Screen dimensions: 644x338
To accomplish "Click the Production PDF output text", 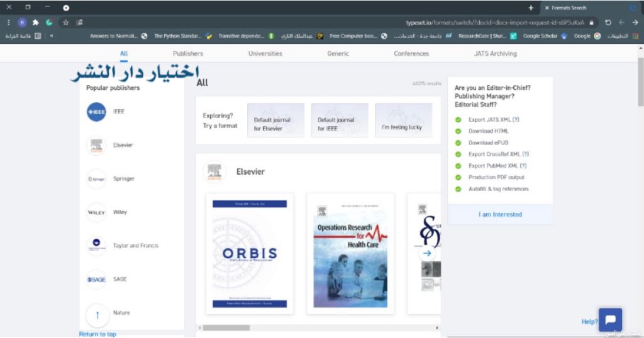I will coord(496,177).
